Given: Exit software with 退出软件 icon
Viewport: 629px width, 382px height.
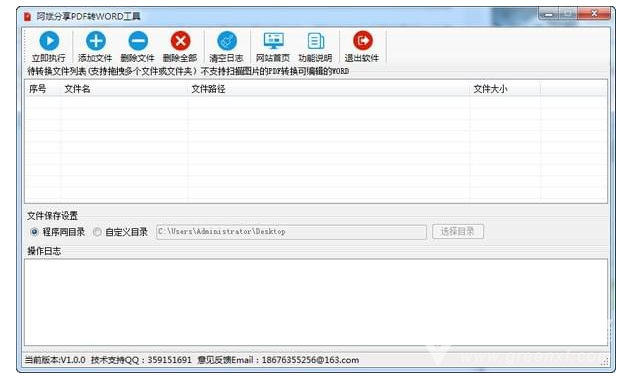Looking at the screenshot, I should (x=363, y=41).
